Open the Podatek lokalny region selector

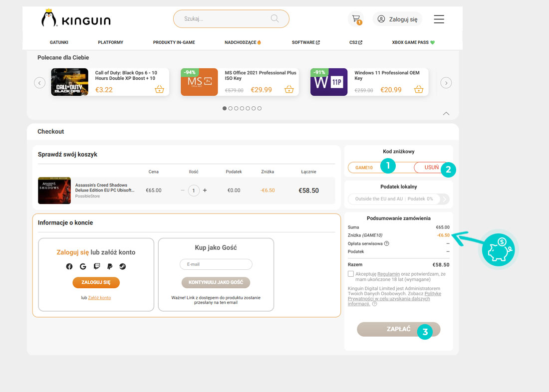[x=398, y=199]
